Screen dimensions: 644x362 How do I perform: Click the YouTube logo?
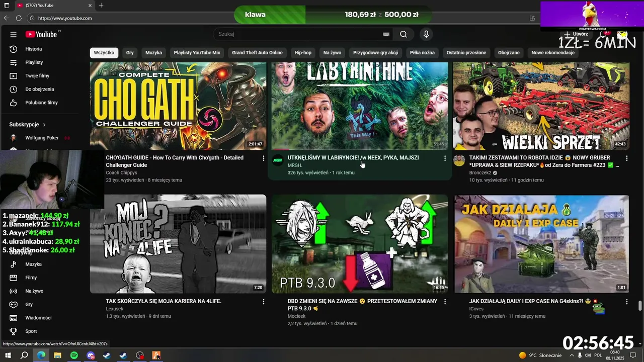[41, 34]
